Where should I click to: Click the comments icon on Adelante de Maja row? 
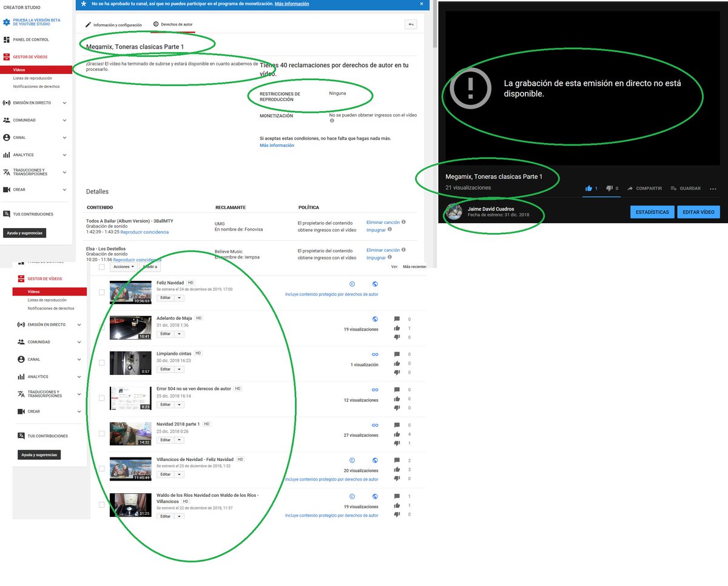click(x=397, y=318)
